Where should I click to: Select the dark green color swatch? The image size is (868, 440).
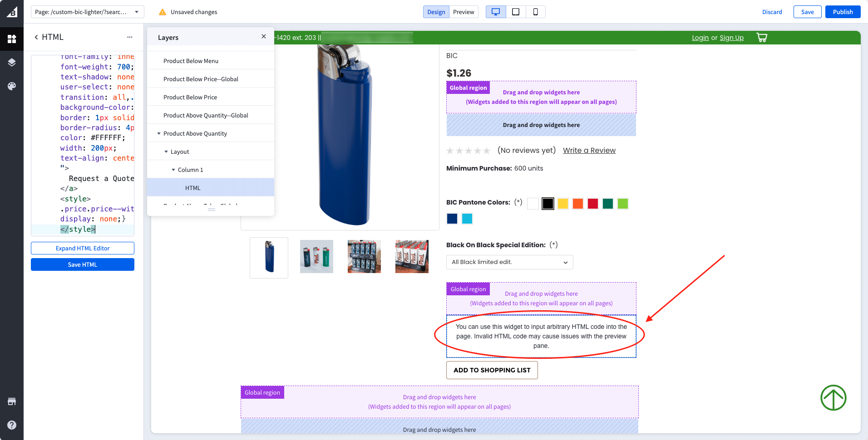608,204
